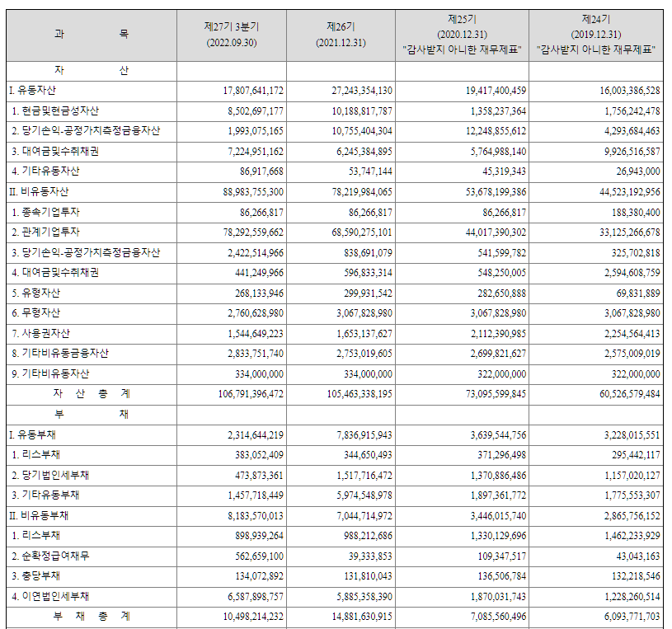Click the 1. 종속기업투자 label
This screenshot has height=629, width=672.
[x=45, y=212]
